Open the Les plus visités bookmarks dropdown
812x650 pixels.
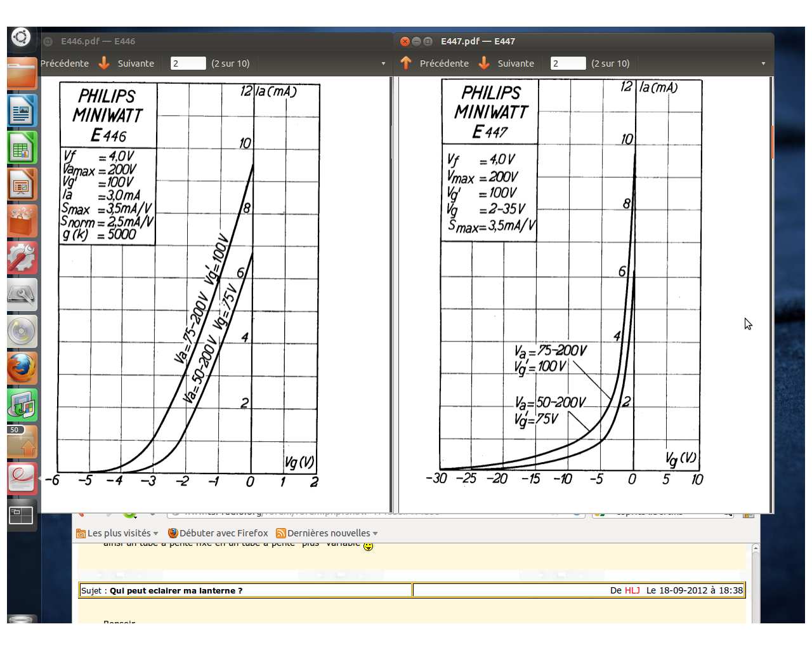click(x=117, y=533)
